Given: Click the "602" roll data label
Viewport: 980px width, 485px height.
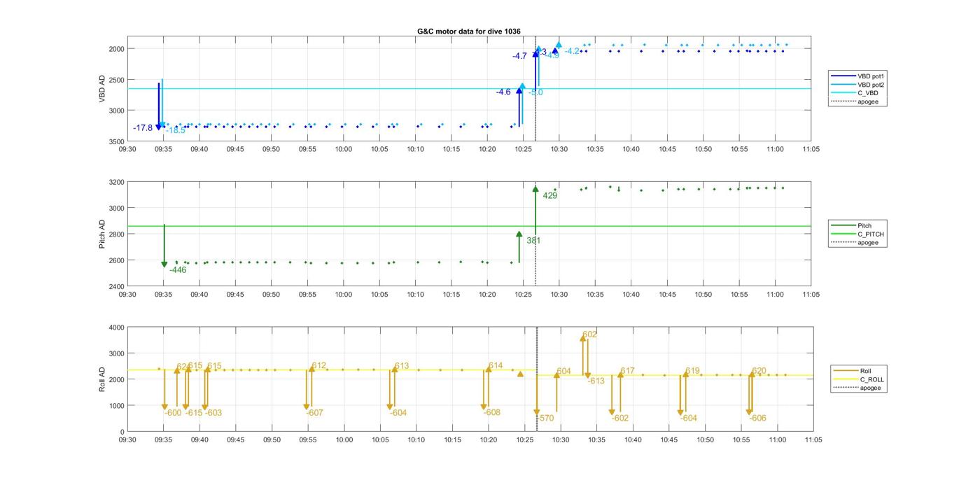Looking at the screenshot, I should pyautogui.click(x=590, y=335).
